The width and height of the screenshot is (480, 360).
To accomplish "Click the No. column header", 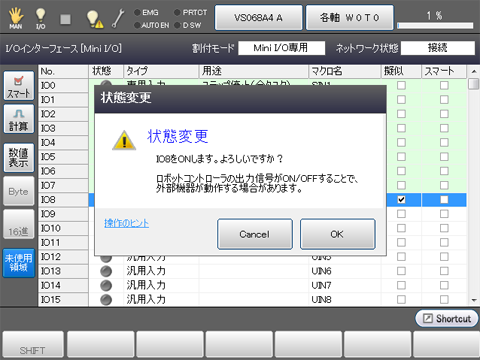I will (x=64, y=71).
